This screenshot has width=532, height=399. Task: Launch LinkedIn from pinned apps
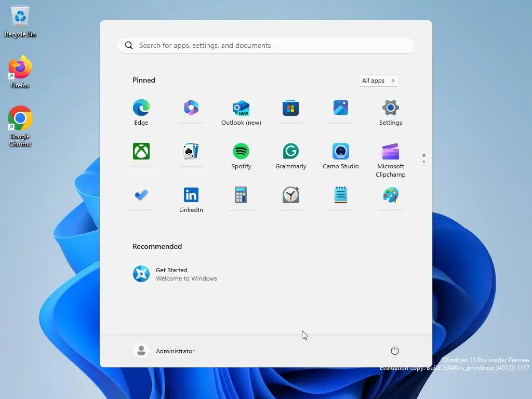point(191,200)
